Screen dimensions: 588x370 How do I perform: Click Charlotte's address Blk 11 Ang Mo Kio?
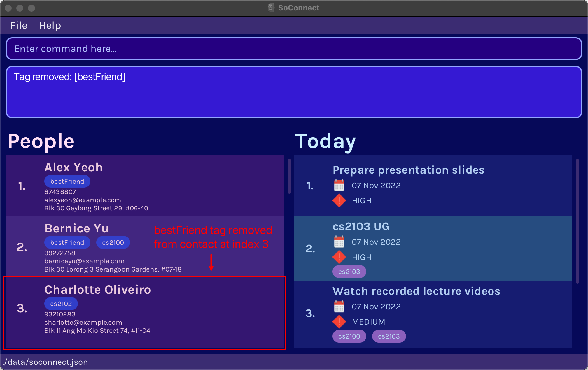coord(97,331)
